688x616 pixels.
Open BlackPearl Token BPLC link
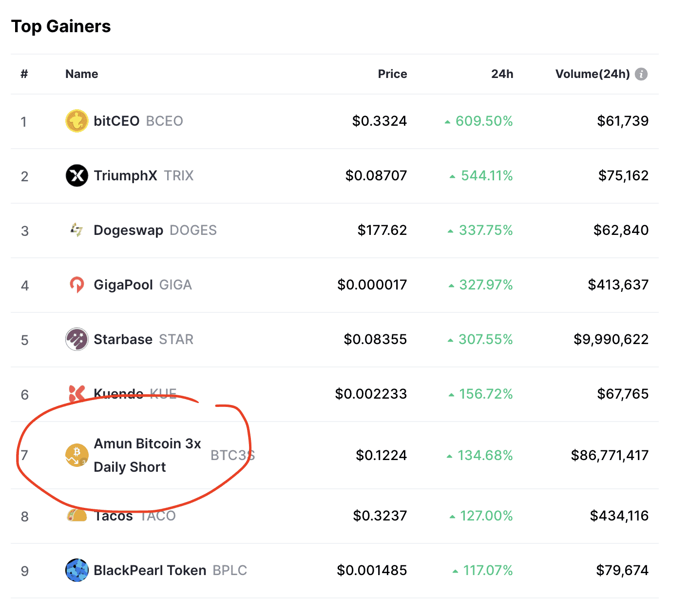171,570
